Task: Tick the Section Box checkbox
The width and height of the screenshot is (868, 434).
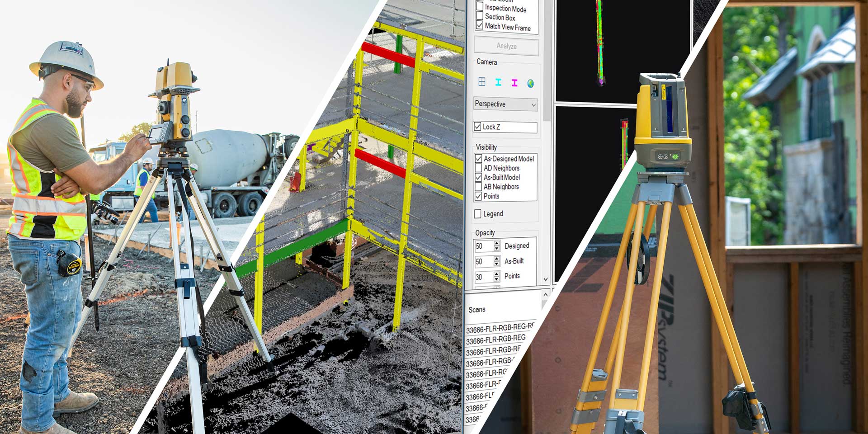Action: tap(480, 17)
